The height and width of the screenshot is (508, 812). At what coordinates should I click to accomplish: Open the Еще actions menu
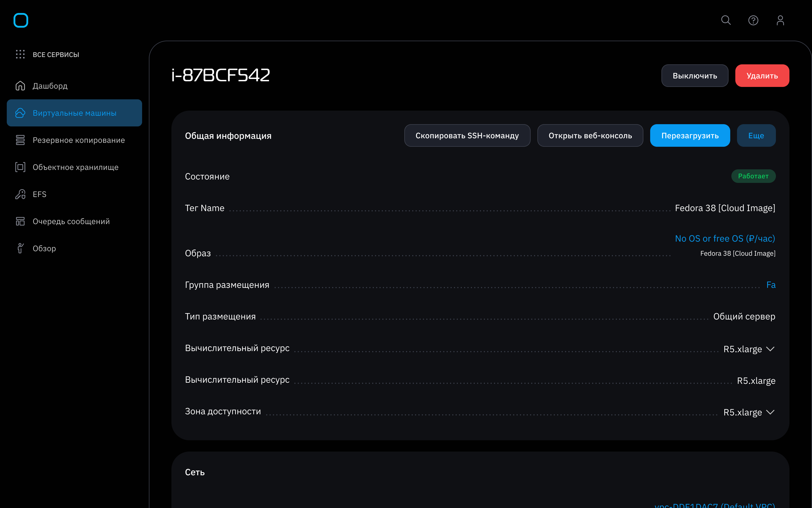(x=756, y=135)
